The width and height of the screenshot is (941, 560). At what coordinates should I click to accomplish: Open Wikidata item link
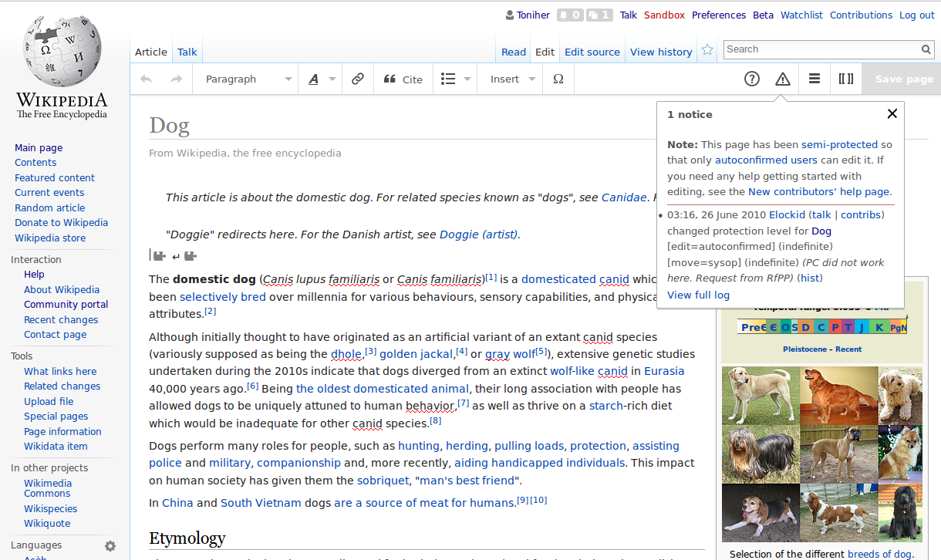[x=56, y=446]
